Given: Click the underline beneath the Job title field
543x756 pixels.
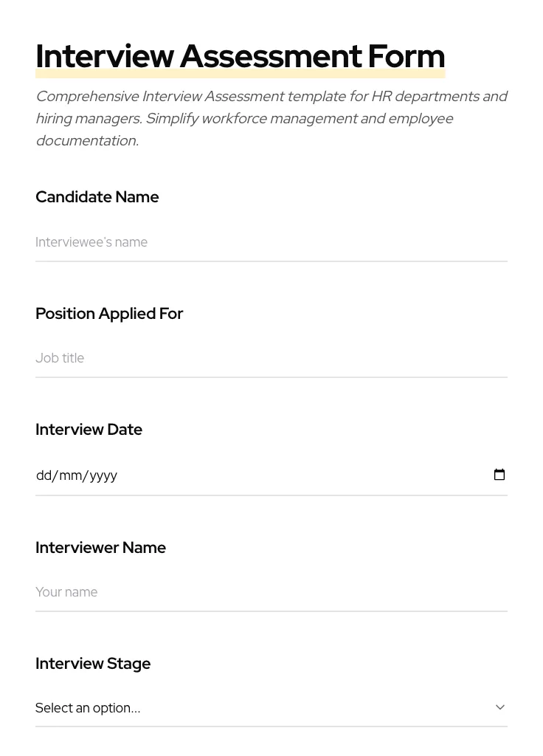Looking at the screenshot, I should tap(271, 379).
